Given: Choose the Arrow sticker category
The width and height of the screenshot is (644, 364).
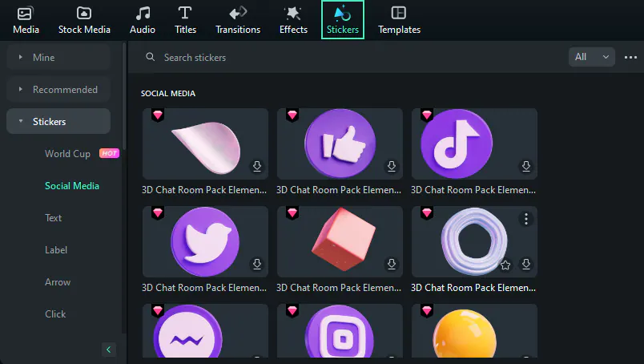Looking at the screenshot, I should tap(58, 282).
